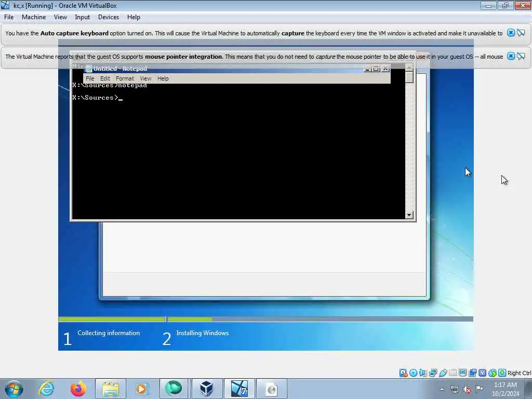Open Notepad's File menu
The image size is (532, 399).
90,78
